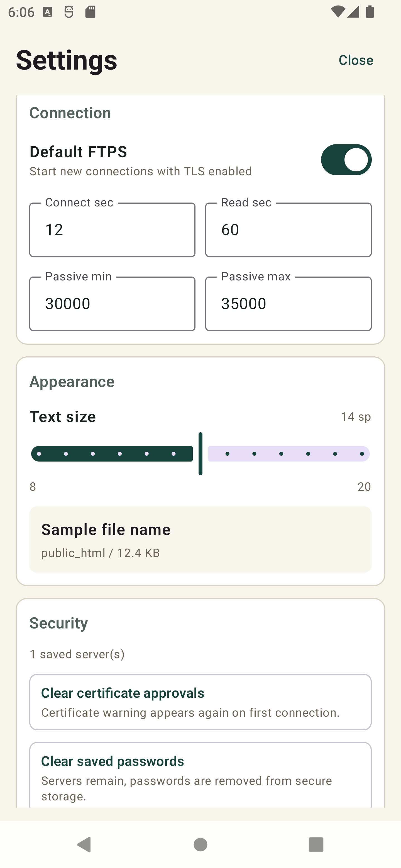Viewport: 401px width, 868px height.
Task: Tap the SD card status bar icon
Action: pyautogui.click(x=91, y=12)
